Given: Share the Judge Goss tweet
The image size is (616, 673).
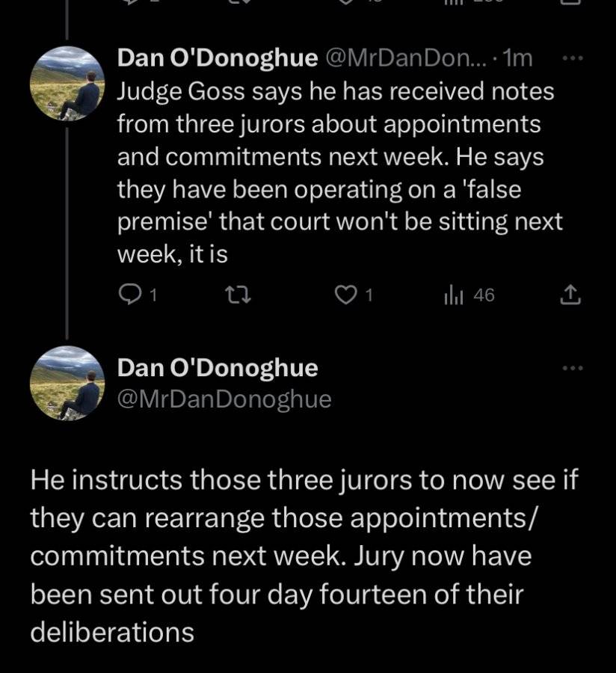Looking at the screenshot, I should pos(570,295).
